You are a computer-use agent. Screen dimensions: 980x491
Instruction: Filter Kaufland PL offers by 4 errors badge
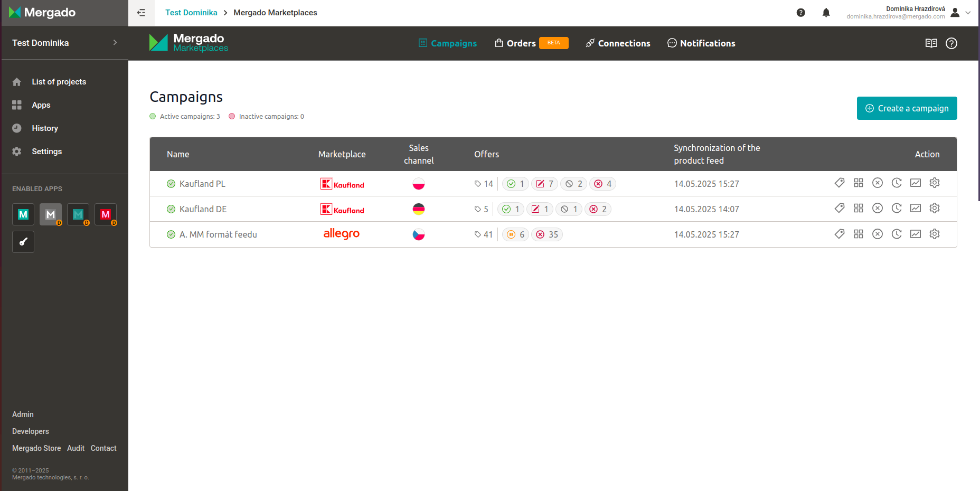(602, 184)
